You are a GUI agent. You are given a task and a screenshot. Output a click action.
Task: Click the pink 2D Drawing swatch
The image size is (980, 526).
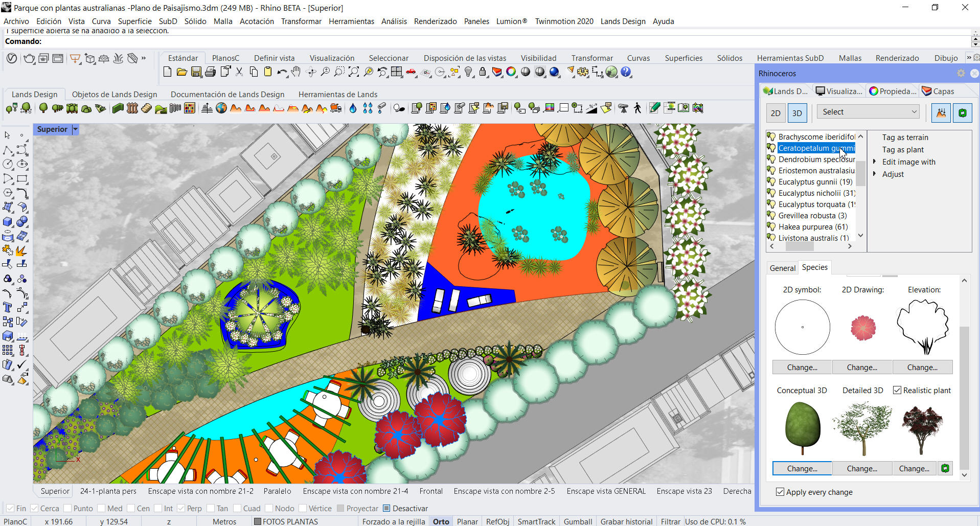(863, 329)
